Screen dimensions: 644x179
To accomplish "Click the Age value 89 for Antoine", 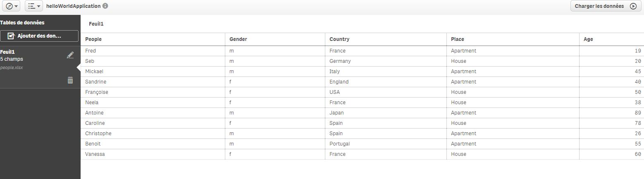I will 638,113.
